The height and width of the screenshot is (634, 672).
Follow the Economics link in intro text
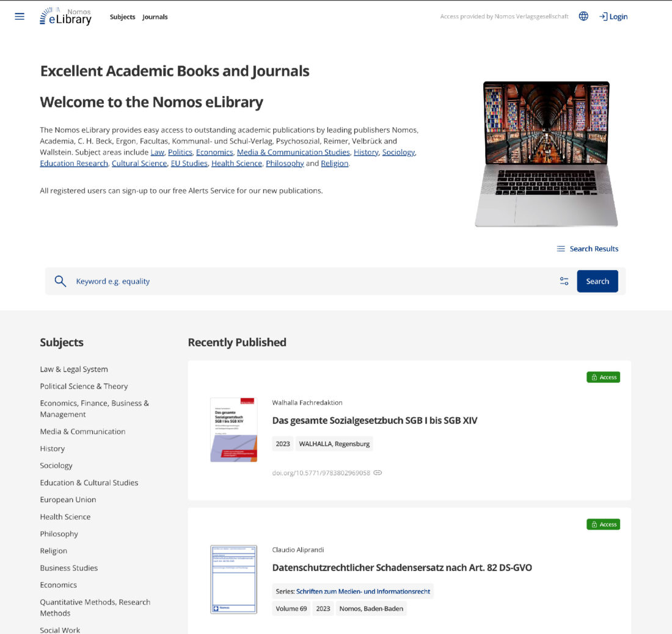(214, 152)
